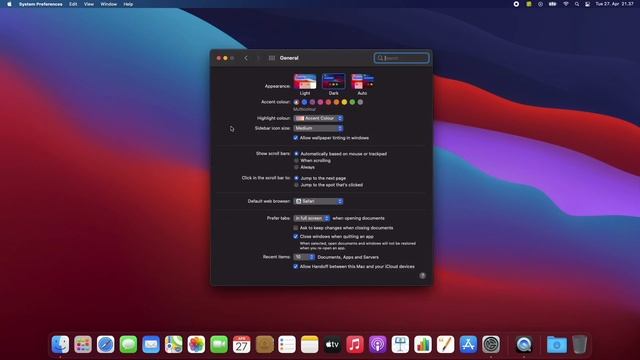Image resolution: width=640 pixels, height=360 pixels.
Task: Select green accent colour
Action: (352, 102)
